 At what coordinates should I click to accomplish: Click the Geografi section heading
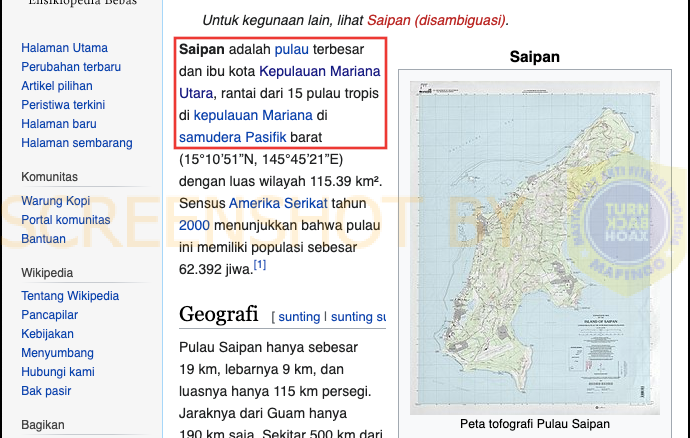218,314
